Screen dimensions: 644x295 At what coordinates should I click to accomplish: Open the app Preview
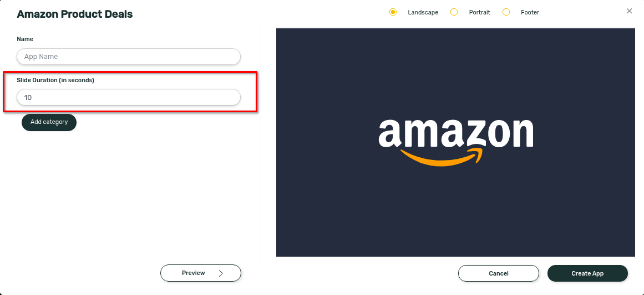200,273
